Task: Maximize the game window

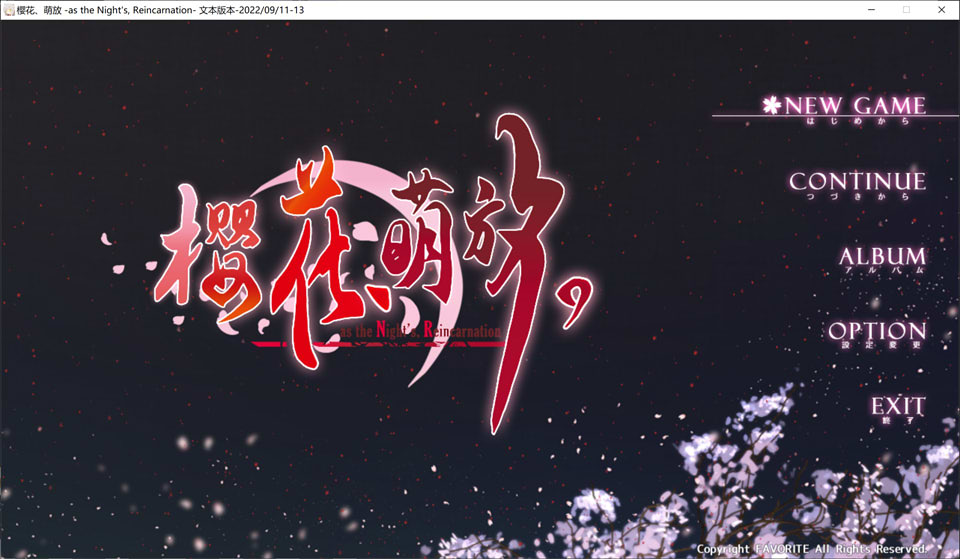Action: pos(906,9)
